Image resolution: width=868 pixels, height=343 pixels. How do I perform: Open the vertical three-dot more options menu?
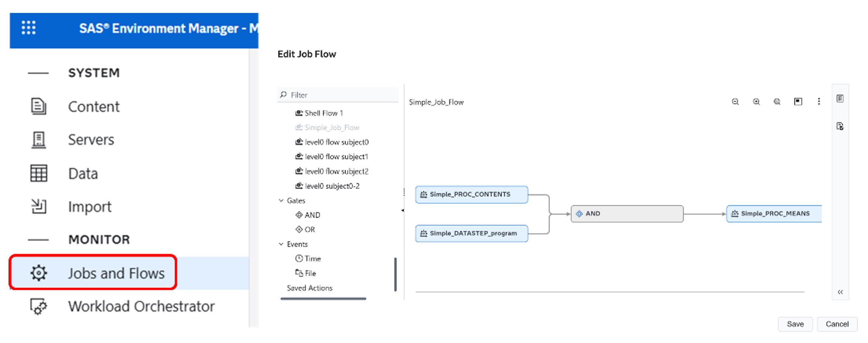coord(819,102)
